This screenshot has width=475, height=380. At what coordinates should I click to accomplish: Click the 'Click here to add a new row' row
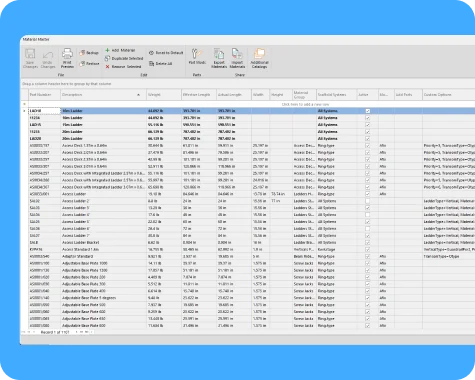click(252, 104)
